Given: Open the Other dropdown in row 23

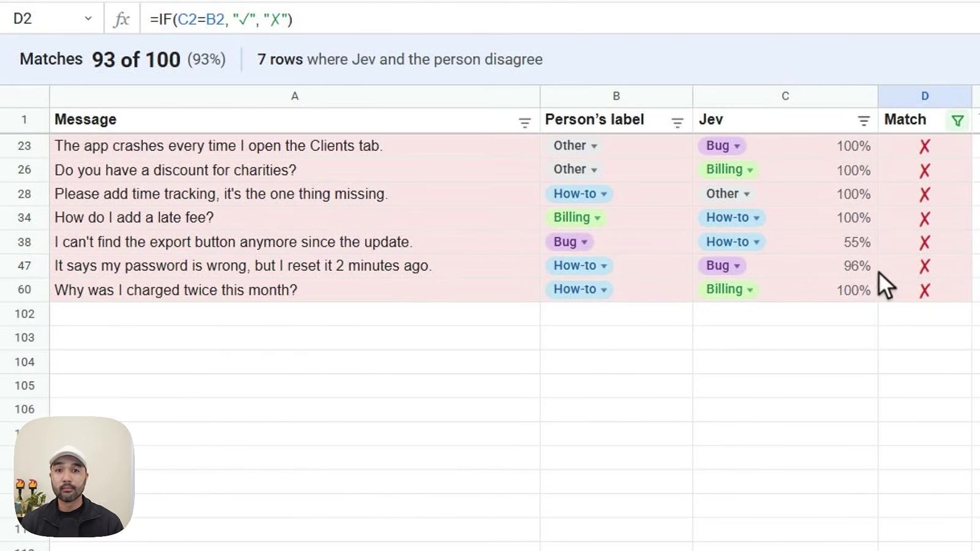Looking at the screenshot, I should point(575,146).
